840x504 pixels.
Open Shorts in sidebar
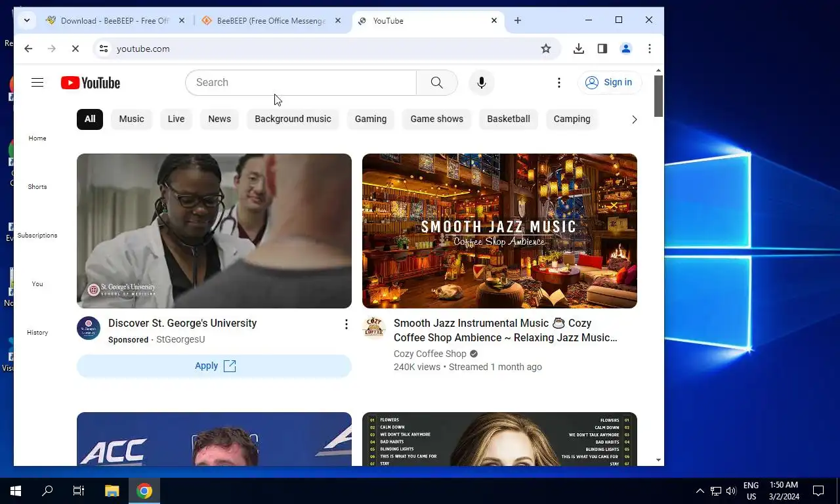click(37, 187)
